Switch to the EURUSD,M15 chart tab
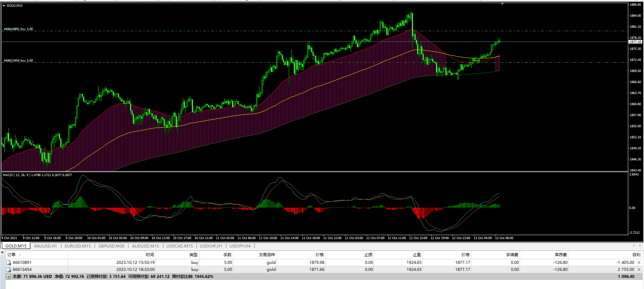This screenshot has height=289, width=644. pos(78,246)
